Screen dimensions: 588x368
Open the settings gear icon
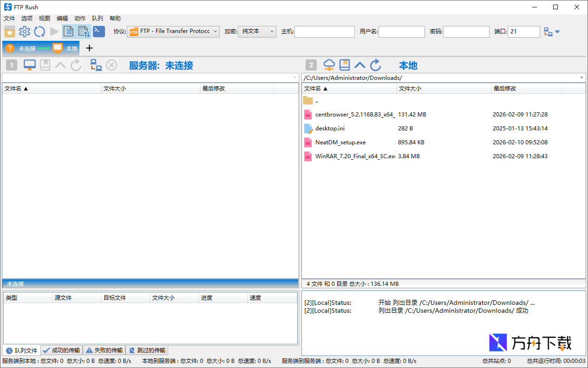tap(25, 31)
